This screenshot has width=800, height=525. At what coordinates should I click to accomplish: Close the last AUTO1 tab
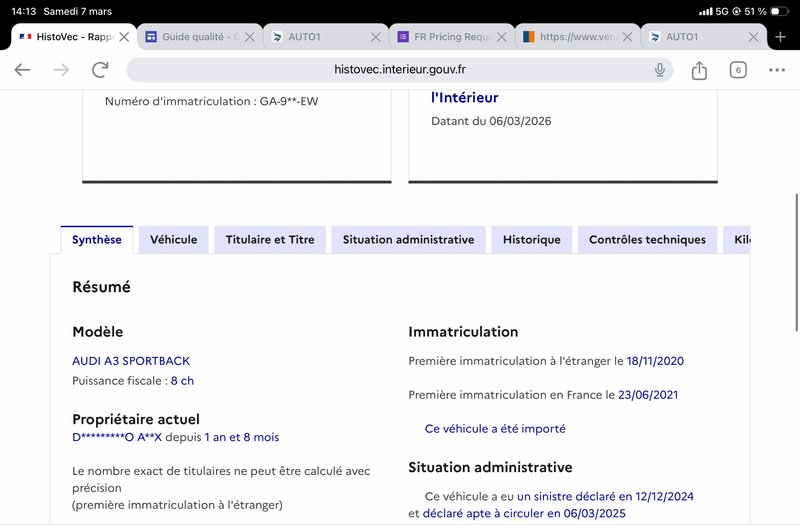coord(753,37)
